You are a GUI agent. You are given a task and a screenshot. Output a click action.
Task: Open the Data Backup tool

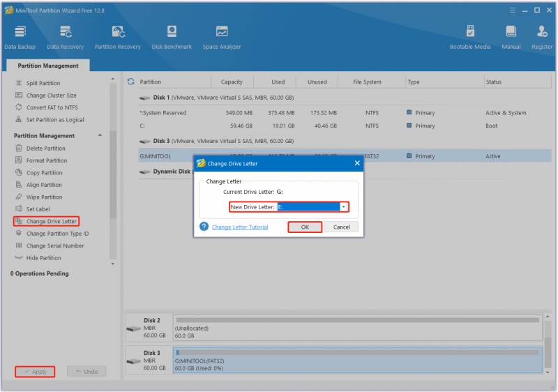20,37
